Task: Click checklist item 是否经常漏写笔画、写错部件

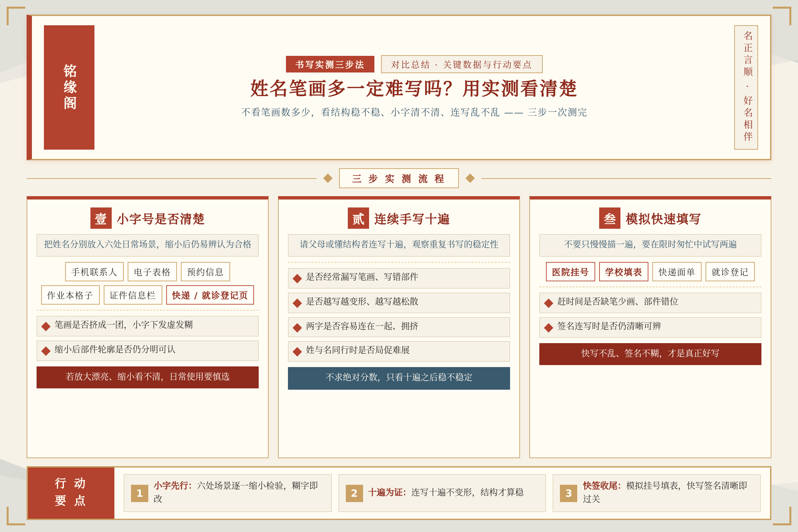Action: [399, 278]
